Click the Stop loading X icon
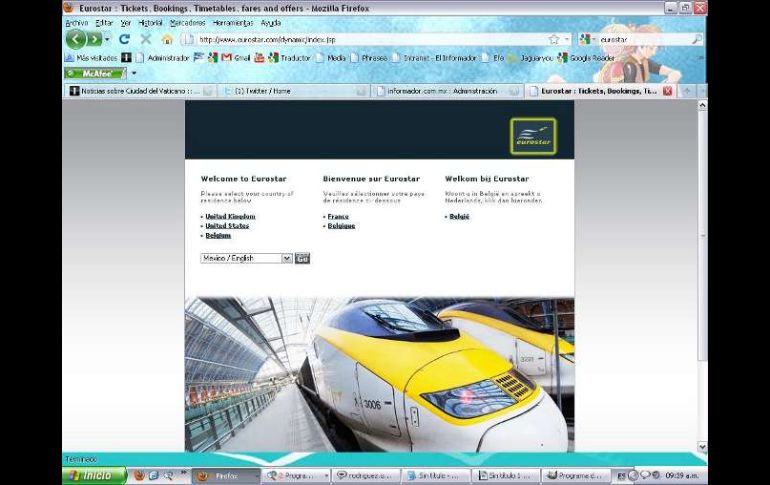This screenshot has height=485, width=770. point(145,39)
